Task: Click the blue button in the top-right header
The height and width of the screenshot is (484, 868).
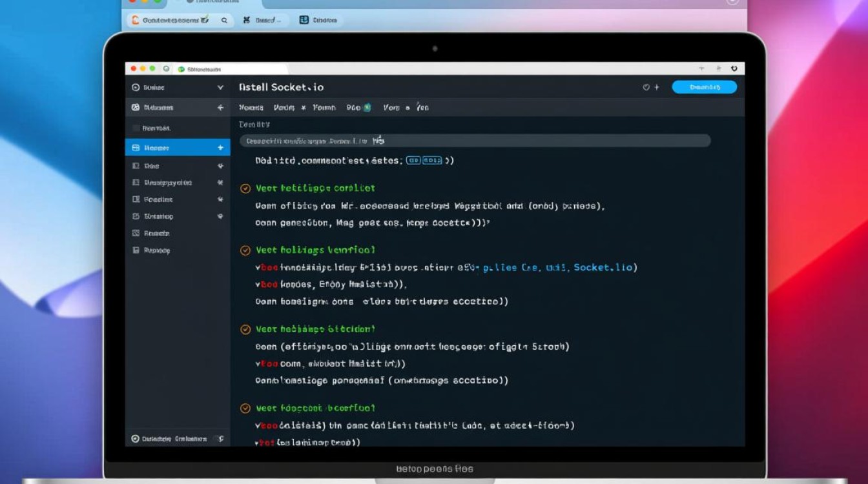Action: (x=704, y=87)
